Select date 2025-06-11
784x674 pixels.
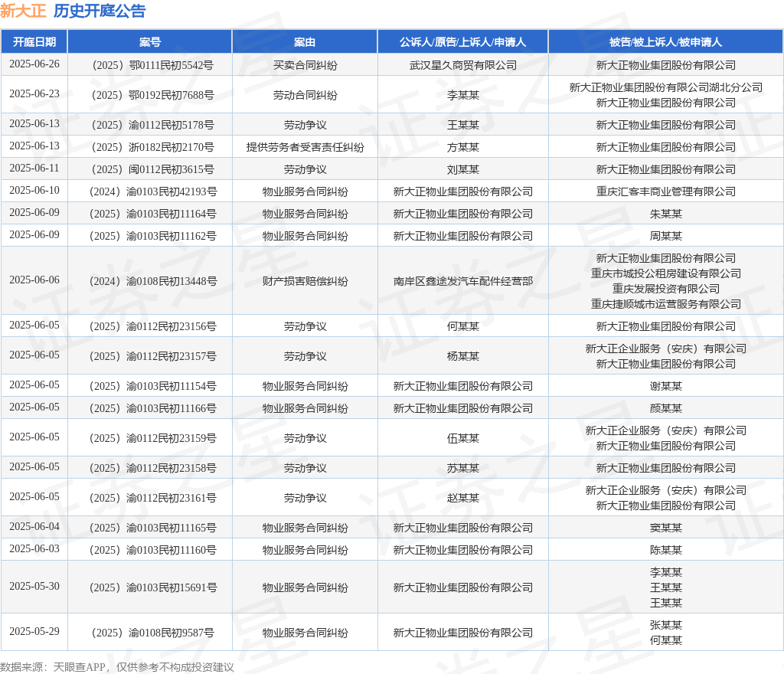pyautogui.click(x=34, y=168)
